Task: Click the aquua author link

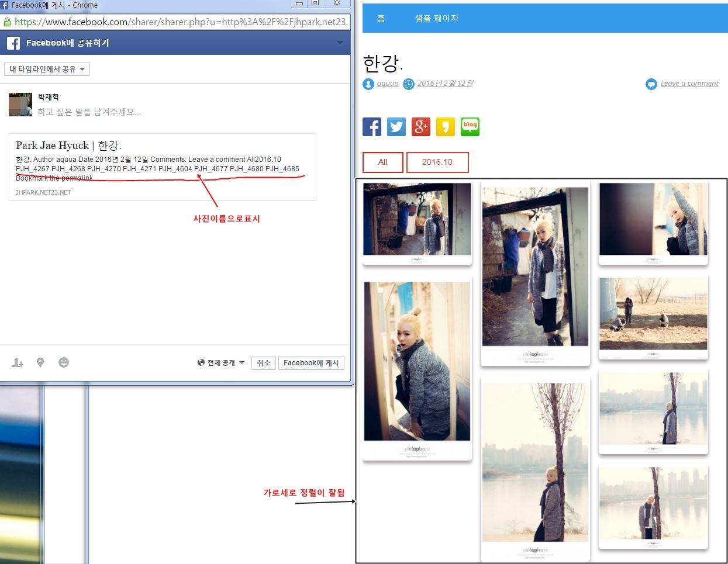Action: (x=387, y=84)
